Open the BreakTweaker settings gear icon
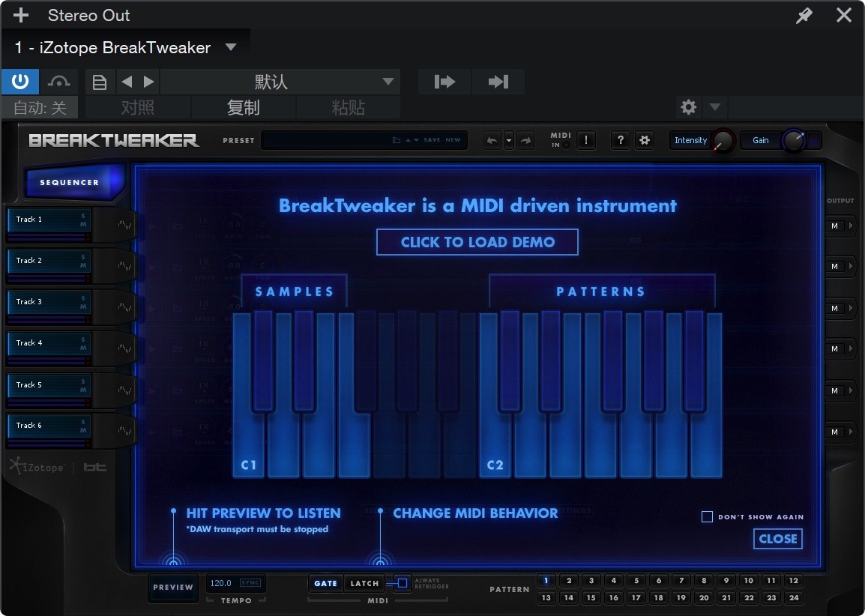Viewport: 865px width, 616px height. [x=645, y=140]
